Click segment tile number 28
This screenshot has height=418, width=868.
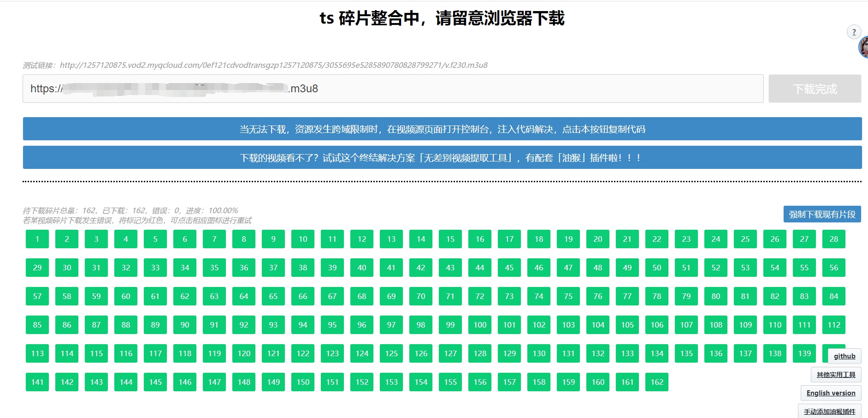tap(833, 239)
